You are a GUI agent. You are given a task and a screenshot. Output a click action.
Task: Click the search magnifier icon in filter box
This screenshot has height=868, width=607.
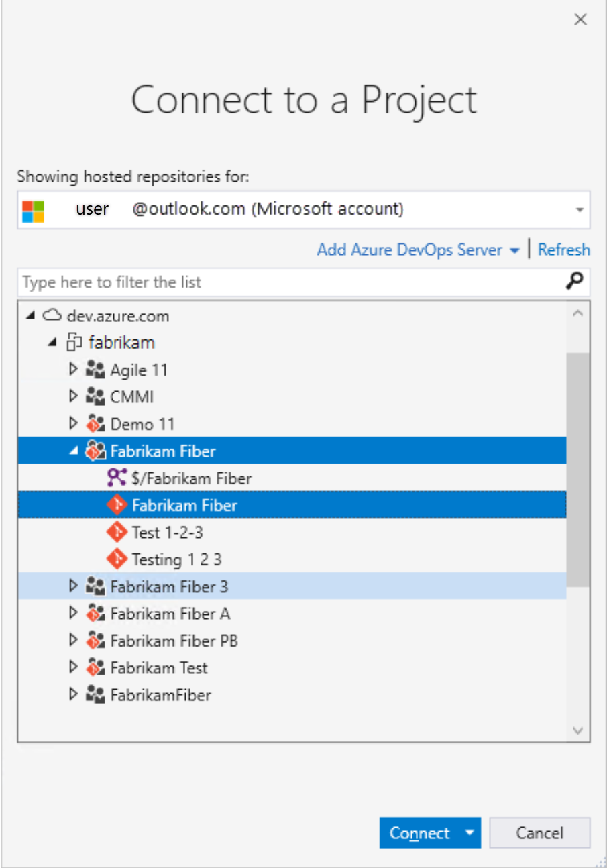[x=574, y=282]
